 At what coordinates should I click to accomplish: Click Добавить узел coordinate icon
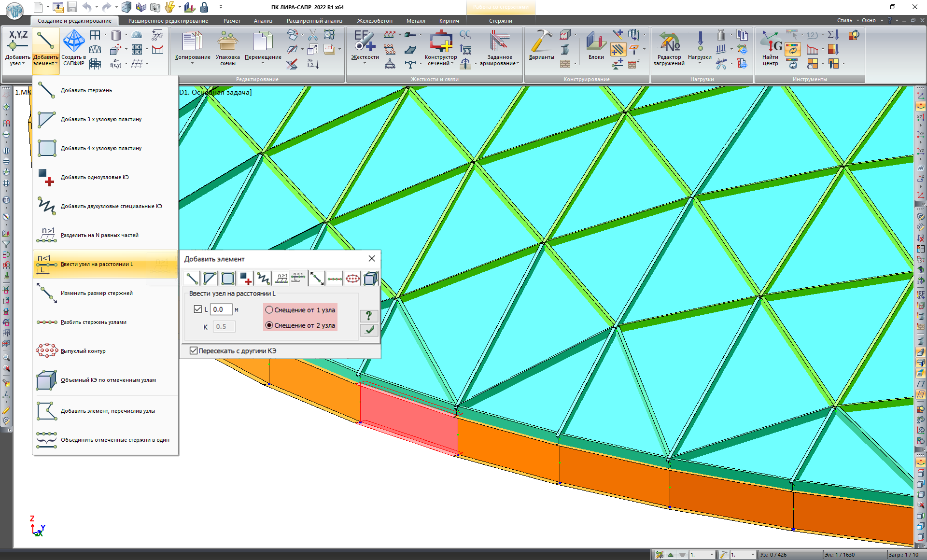click(17, 42)
